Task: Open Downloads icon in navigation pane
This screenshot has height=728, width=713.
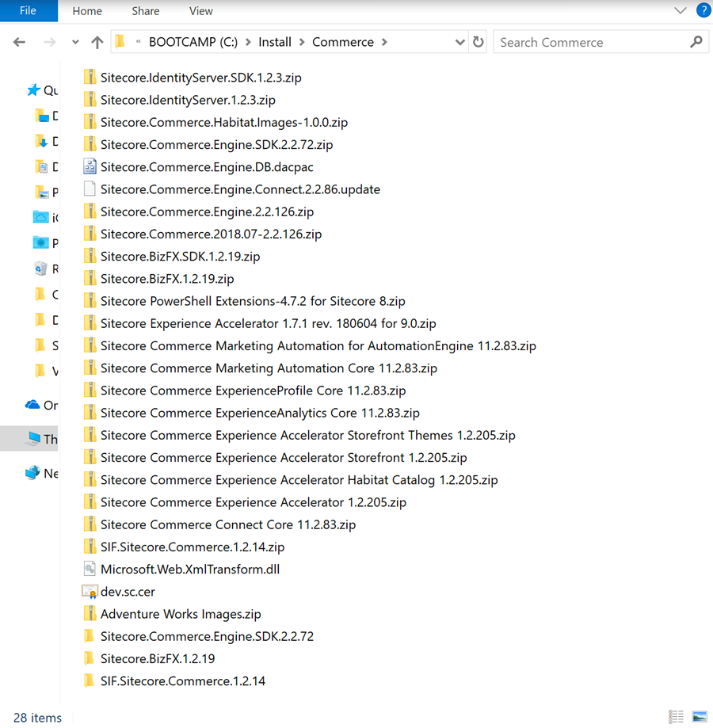Action: coord(41,141)
